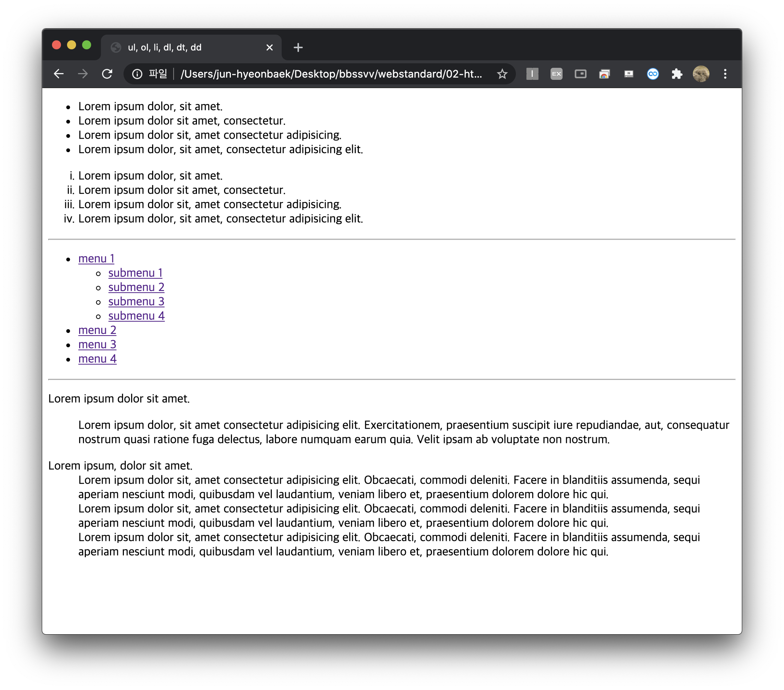View site information via the info icon
This screenshot has width=784, height=690.
pos(137,74)
